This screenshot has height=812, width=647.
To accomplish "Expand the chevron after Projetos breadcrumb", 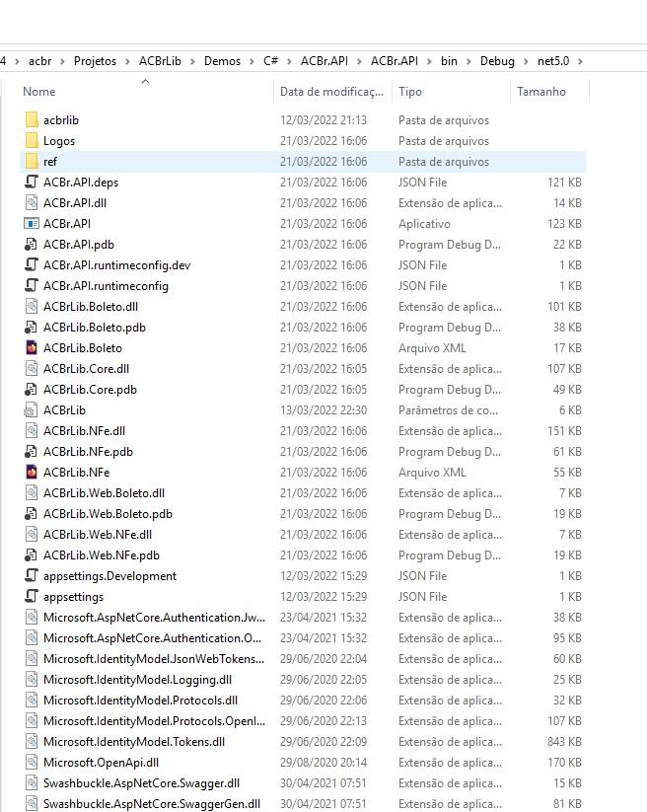I will pos(127,61).
